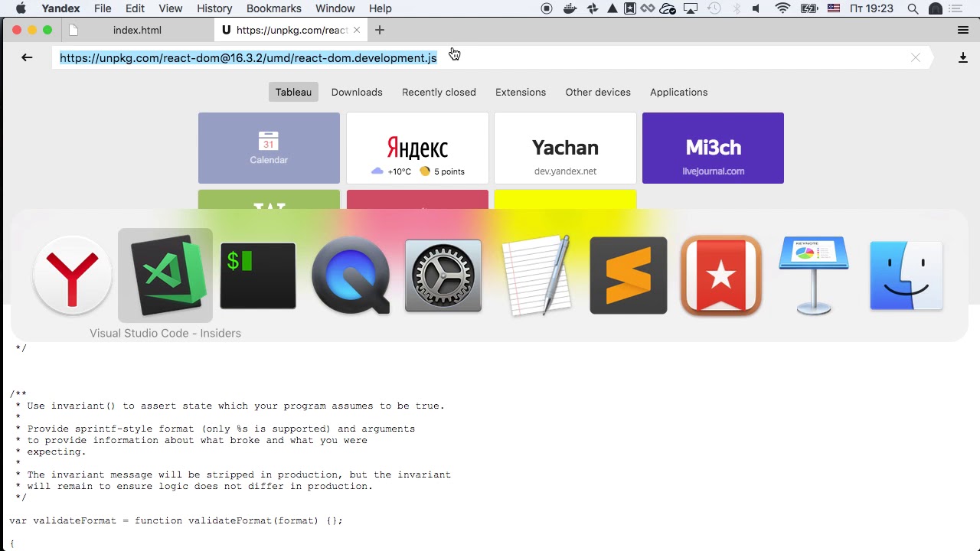
Task: Open the downloads arrow icon
Action: pos(963,57)
